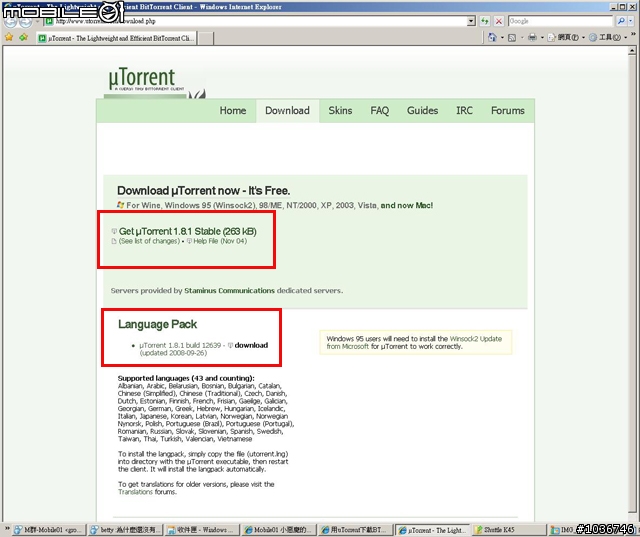The height and width of the screenshot is (537, 640).
Task: Switch to Mobile01 小惡魔 taskbar window
Action: 279,530
